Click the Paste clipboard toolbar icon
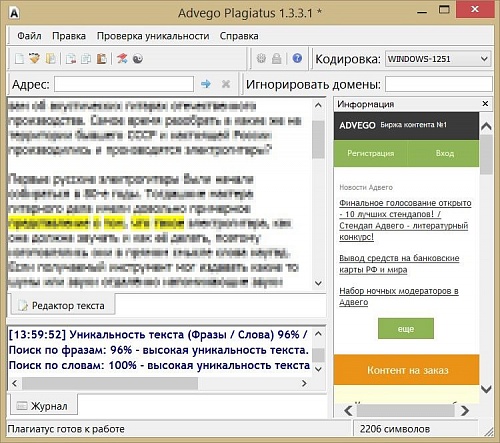This screenshot has height=443, width=500. coord(102,59)
